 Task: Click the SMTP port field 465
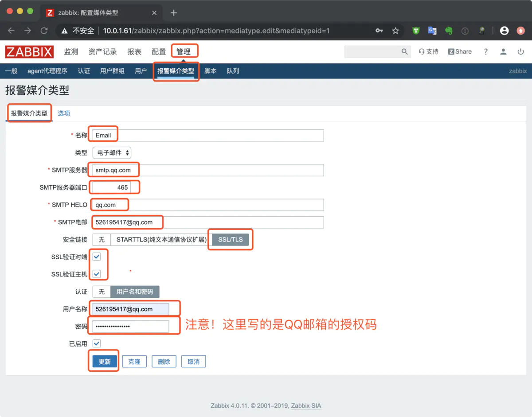112,187
